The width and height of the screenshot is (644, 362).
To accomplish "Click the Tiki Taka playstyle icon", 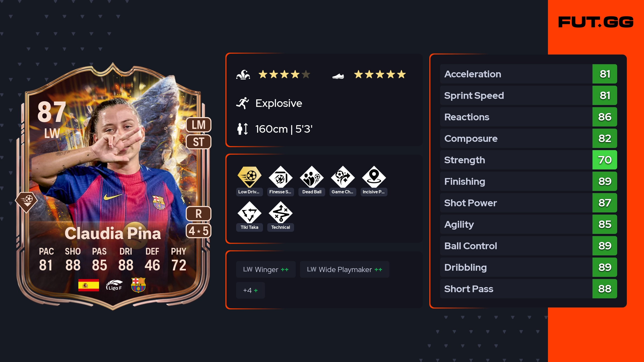I will point(250,212).
